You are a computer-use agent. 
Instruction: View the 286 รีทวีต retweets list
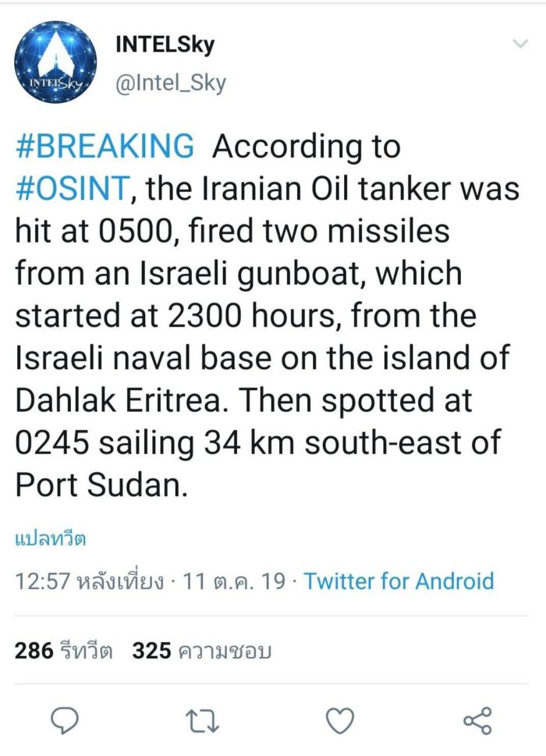[64, 650]
